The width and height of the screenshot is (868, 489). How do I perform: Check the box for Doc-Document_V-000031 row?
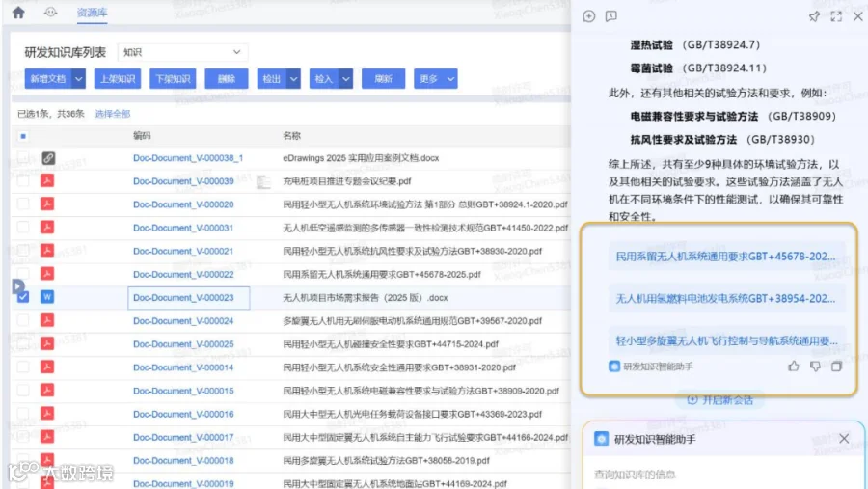[23, 228]
